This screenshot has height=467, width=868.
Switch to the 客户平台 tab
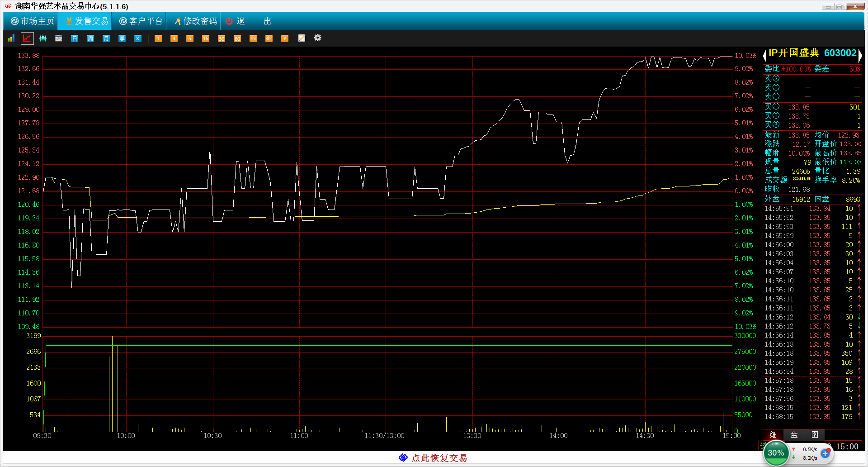coord(141,21)
